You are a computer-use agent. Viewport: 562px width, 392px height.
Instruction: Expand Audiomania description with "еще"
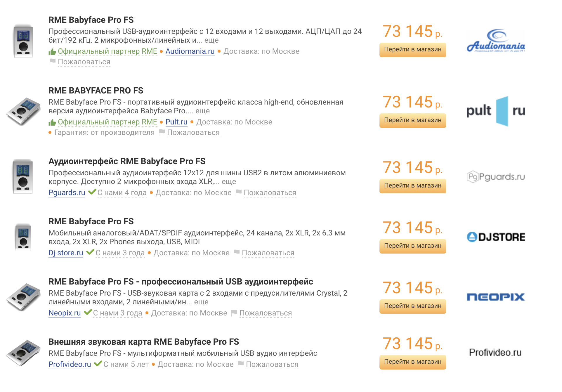(211, 40)
